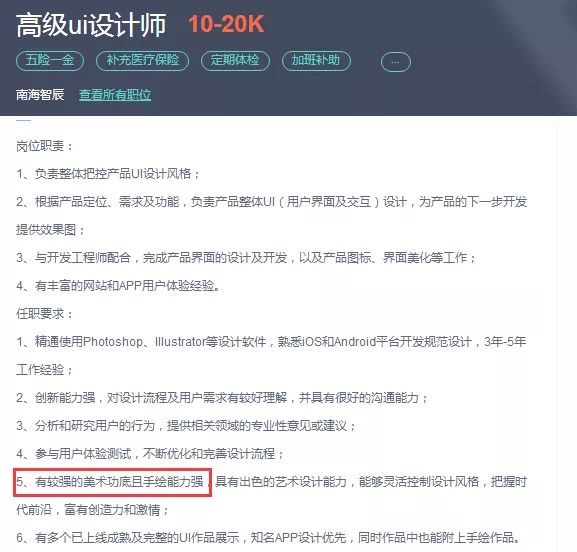Click the 定期体检 benefit tag
This screenshot has height=552, width=577.
pyautogui.click(x=235, y=61)
